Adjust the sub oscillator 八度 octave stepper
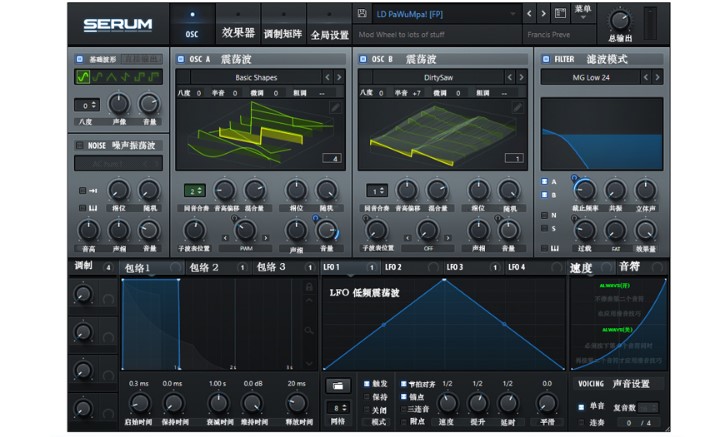The width and height of the screenshot is (708, 437). 87,105
